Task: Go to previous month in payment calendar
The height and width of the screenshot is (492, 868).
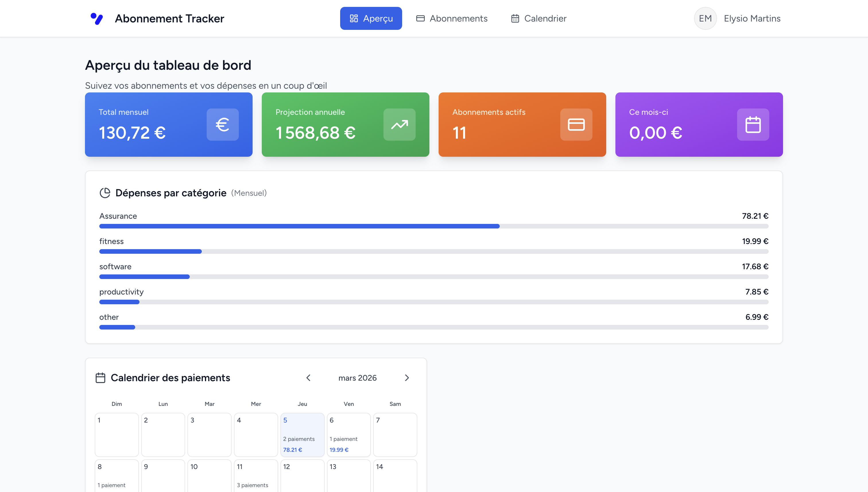Action: coord(308,378)
